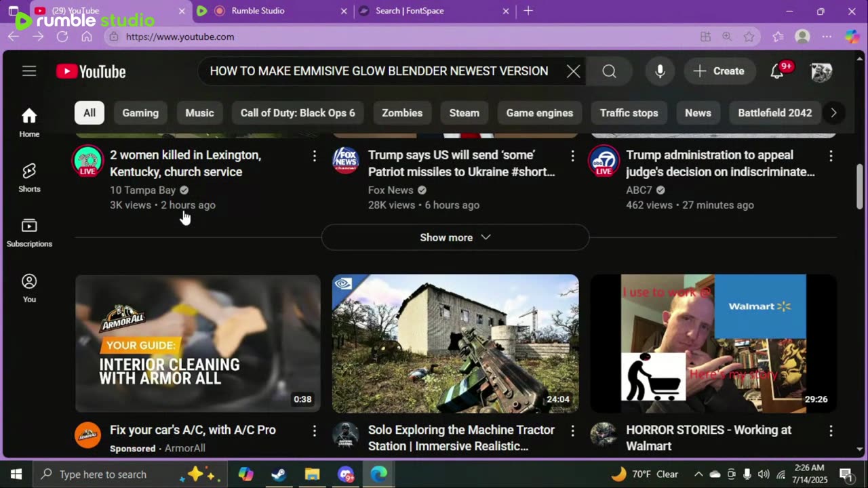Image resolution: width=868 pixels, height=488 pixels.
Task: Click the Windows taskbar search box
Action: click(129, 474)
